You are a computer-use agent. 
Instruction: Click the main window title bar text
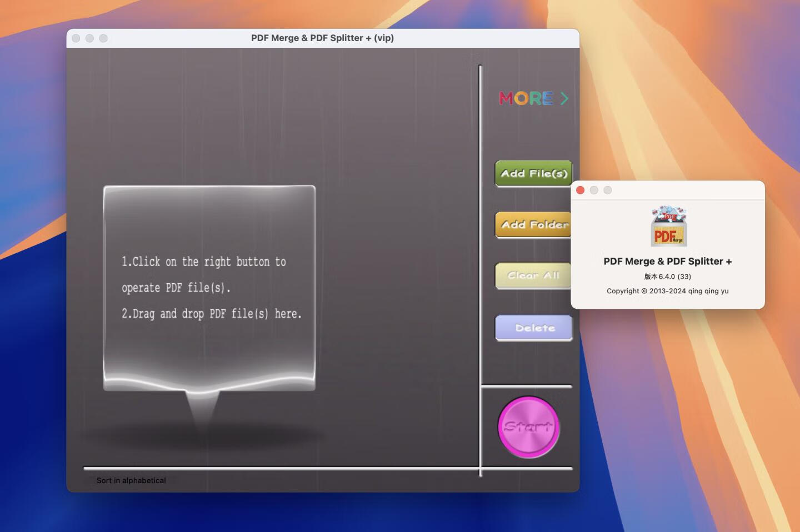pyautogui.click(x=322, y=38)
